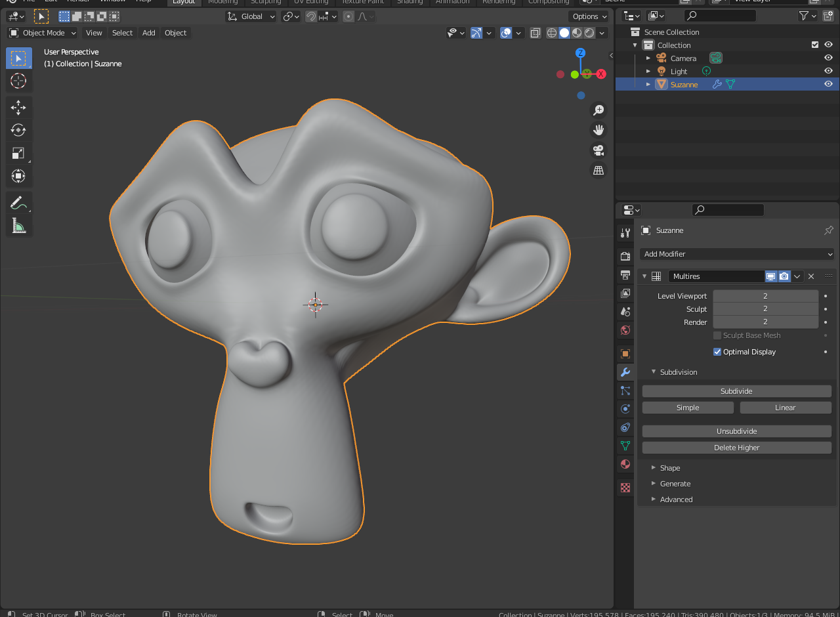Select the Measure ruler tool
Image resolution: width=840 pixels, height=617 pixels.
(18, 226)
